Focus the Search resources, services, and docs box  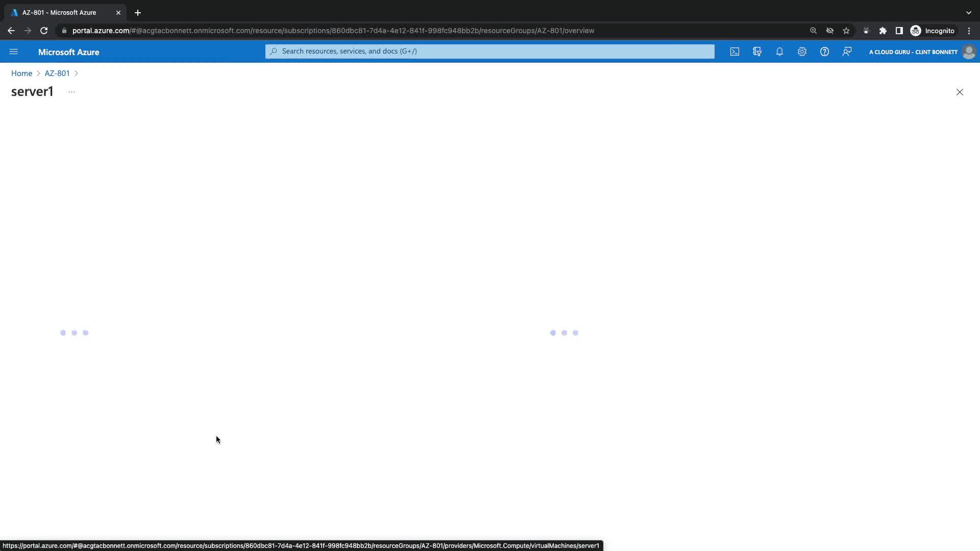490,51
